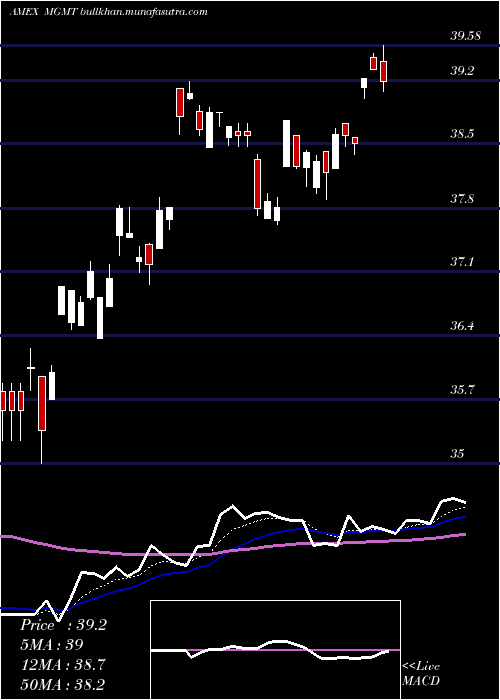Image resolution: width=500 pixels, height=700 pixels.
Task: Click the 12MA : 38.7 readout
Action: 62,664
